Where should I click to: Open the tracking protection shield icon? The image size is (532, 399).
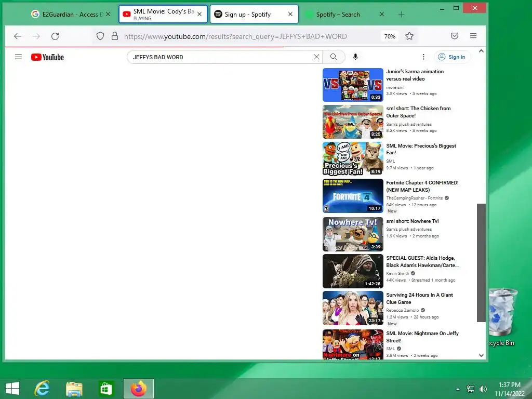[100, 36]
